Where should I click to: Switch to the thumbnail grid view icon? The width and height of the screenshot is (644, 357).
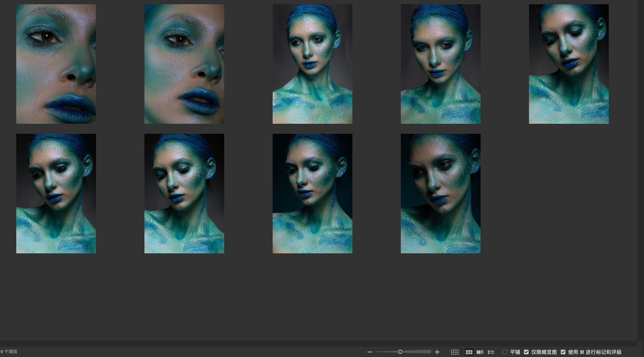[x=469, y=352]
